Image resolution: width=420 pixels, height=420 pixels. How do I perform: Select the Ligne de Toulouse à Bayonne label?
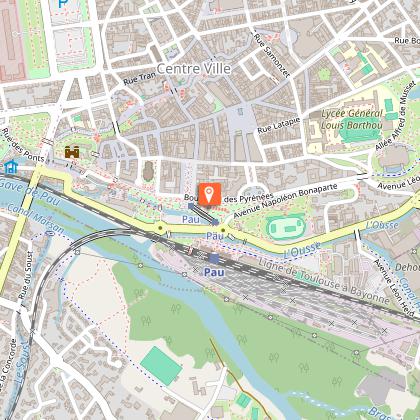(324, 282)
